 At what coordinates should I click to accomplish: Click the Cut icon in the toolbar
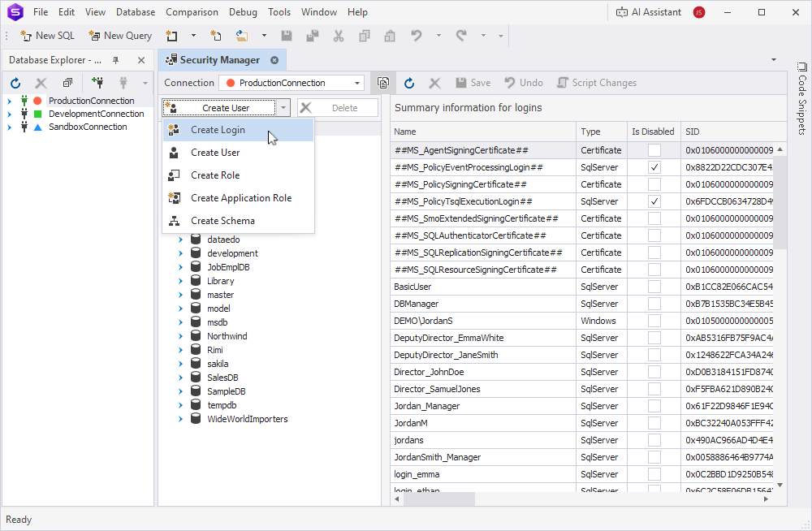[339, 37]
